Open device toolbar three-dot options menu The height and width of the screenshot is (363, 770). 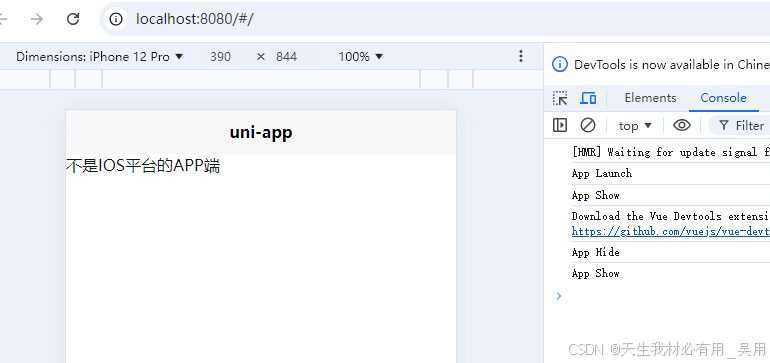click(x=521, y=56)
